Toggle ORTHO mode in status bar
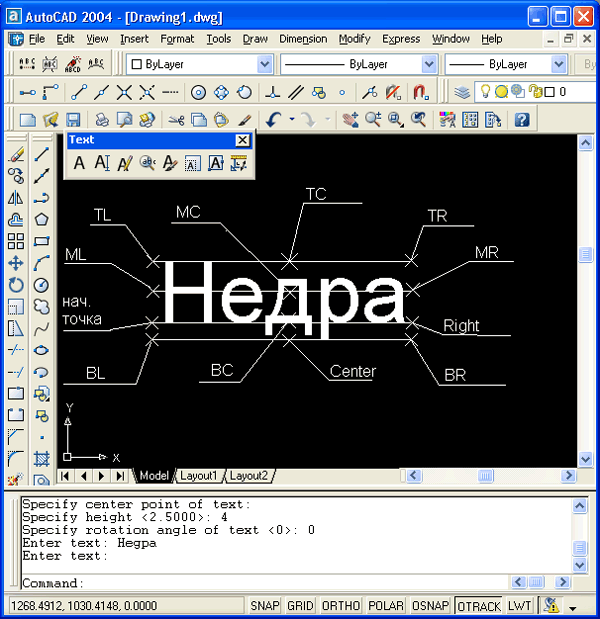This screenshot has height=619, width=600. coord(341,606)
